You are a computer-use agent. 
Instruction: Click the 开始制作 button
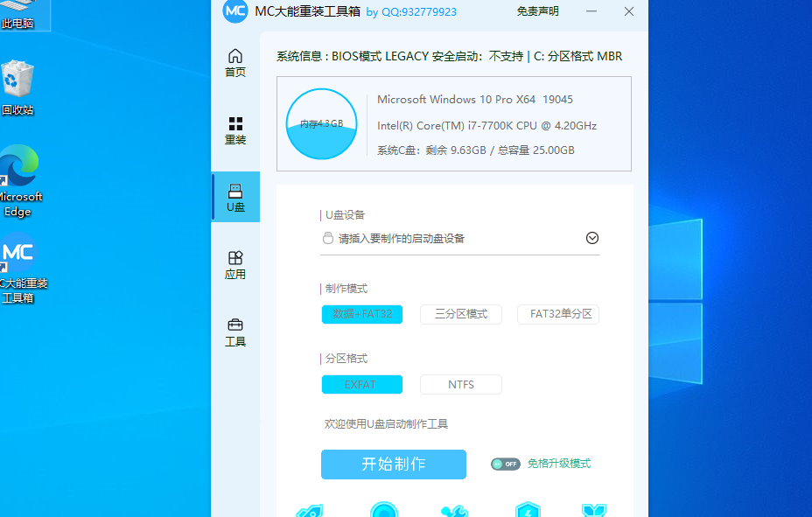[394, 465]
